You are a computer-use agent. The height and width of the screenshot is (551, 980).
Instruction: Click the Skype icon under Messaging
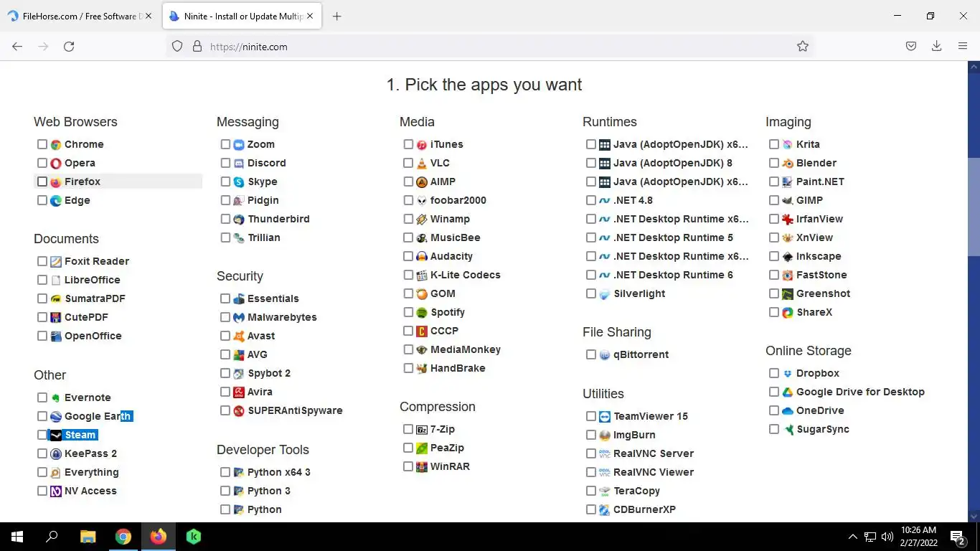[239, 182]
